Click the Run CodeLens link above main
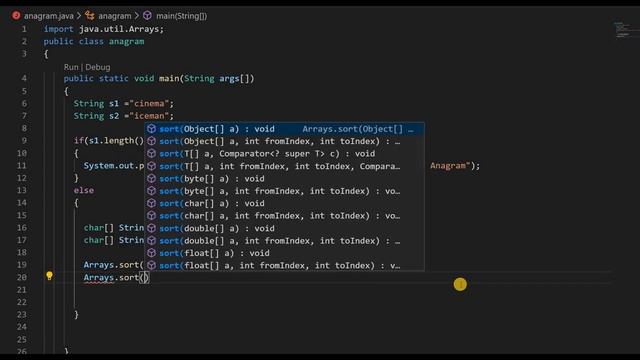640x360 pixels. (71, 67)
